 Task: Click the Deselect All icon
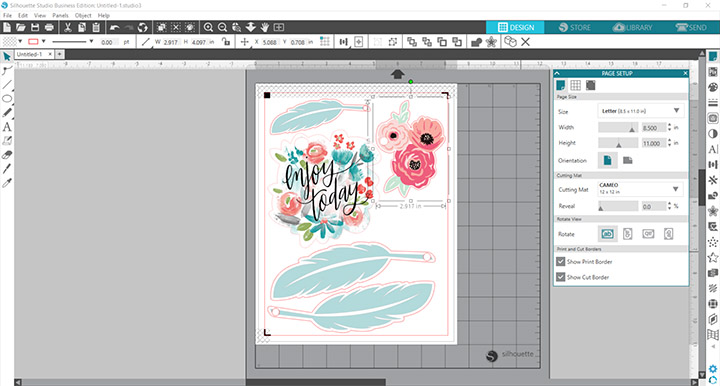click(x=176, y=28)
